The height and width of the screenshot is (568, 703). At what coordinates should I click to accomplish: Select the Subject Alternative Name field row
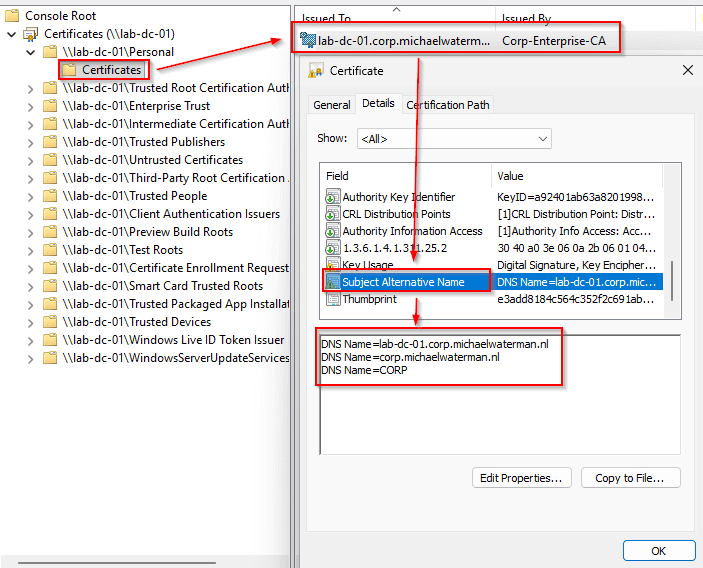[x=403, y=282]
